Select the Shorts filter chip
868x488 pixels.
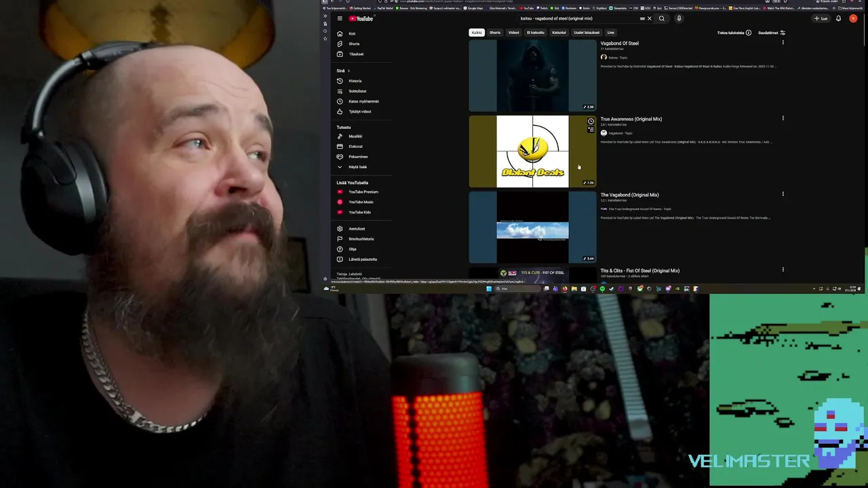pyautogui.click(x=495, y=33)
